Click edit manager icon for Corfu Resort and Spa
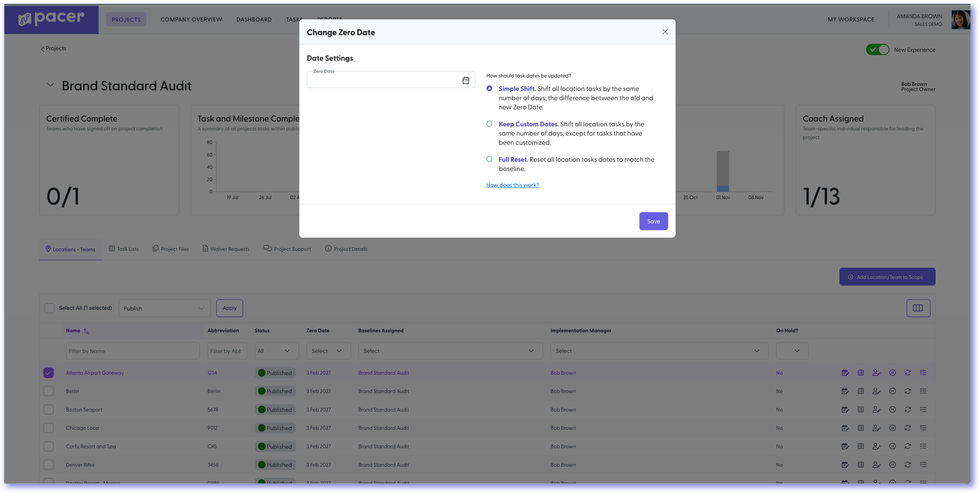Viewport: 980px width, 493px height. 876,446
